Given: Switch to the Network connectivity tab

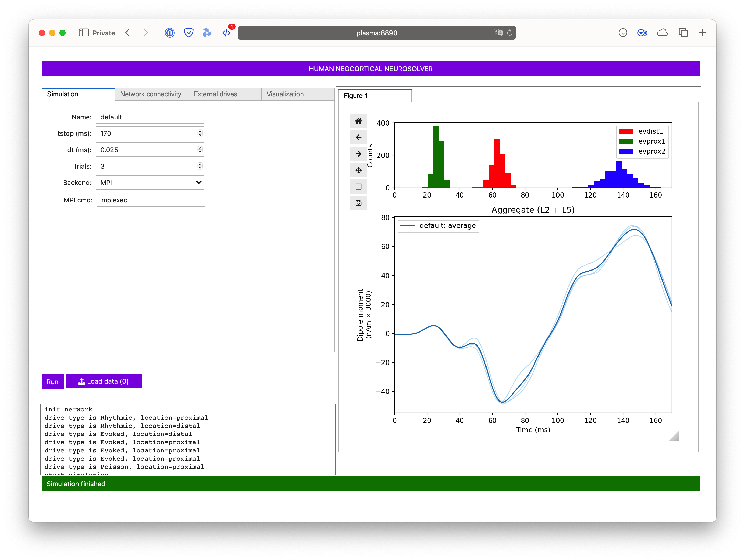Looking at the screenshot, I should (151, 94).
